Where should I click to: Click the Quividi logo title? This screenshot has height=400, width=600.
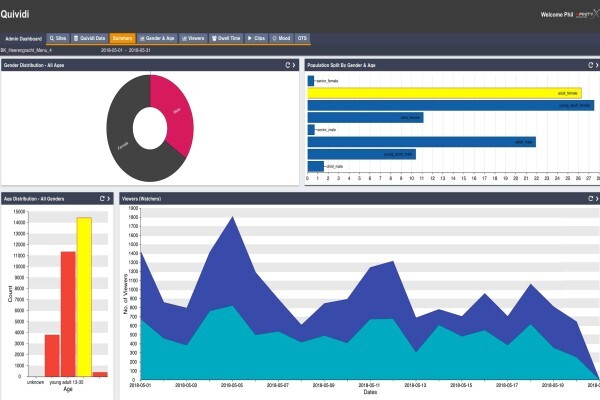point(15,15)
